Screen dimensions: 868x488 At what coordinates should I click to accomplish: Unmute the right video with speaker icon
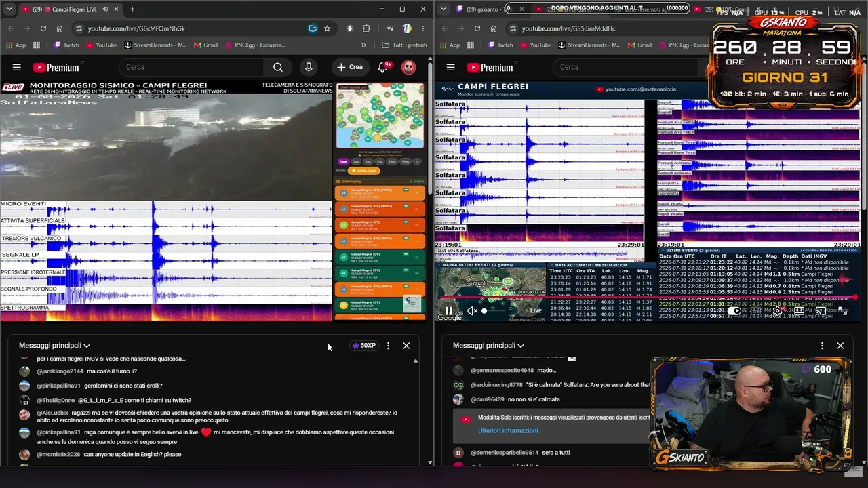tap(473, 311)
